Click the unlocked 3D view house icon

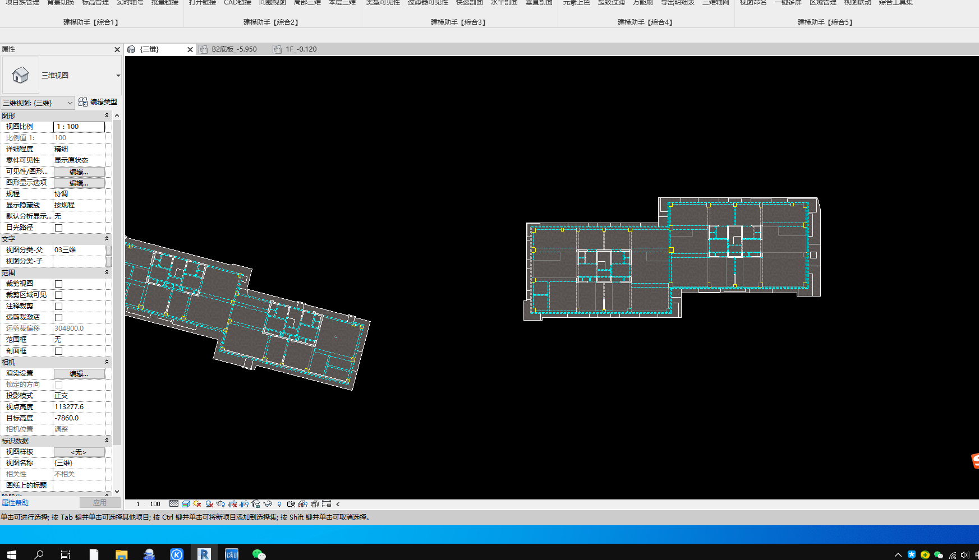coord(256,504)
